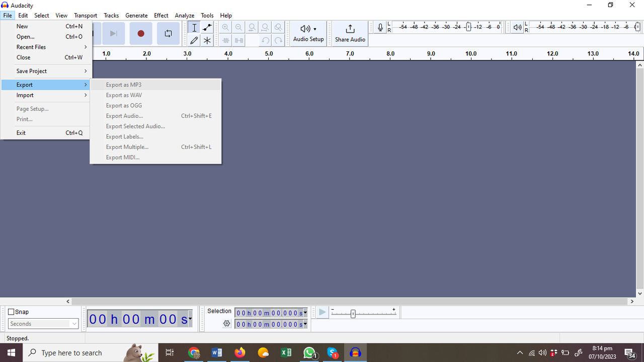The height and width of the screenshot is (362, 644).
Task: Click the Zoom Toggle icon
Action: coord(278,28)
